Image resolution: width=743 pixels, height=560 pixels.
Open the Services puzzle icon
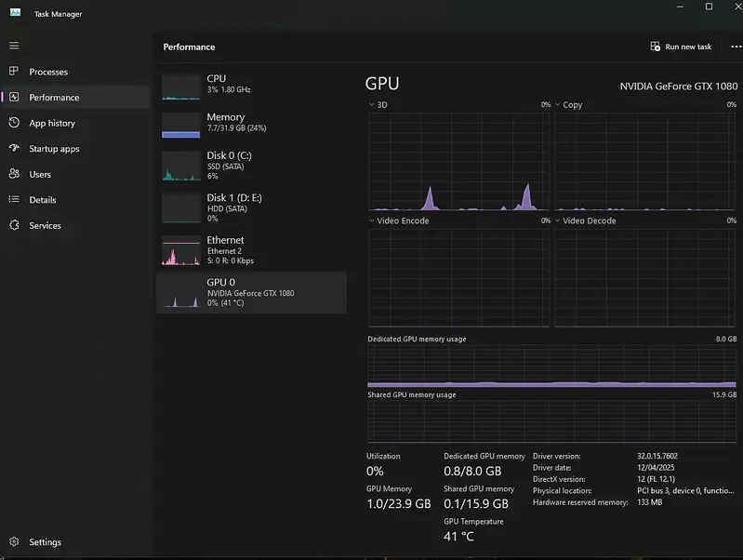pyautogui.click(x=14, y=225)
